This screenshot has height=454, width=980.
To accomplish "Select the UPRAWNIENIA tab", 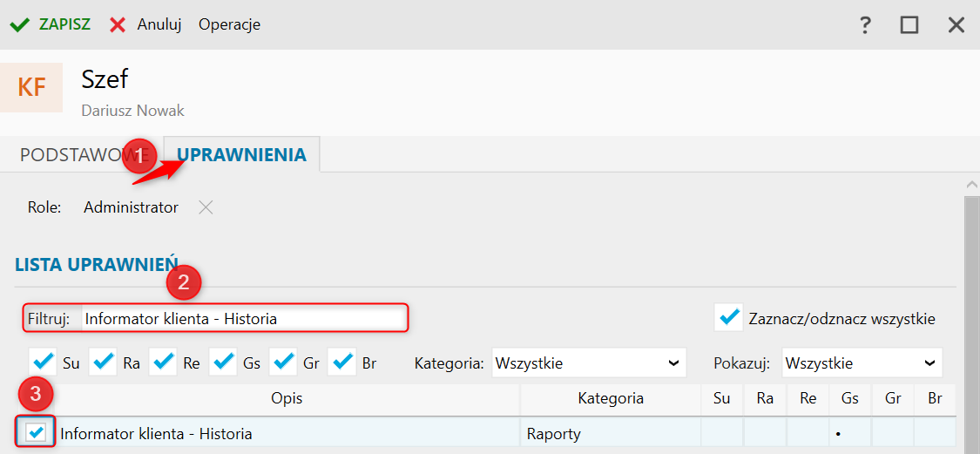I will [x=241, y=155].
